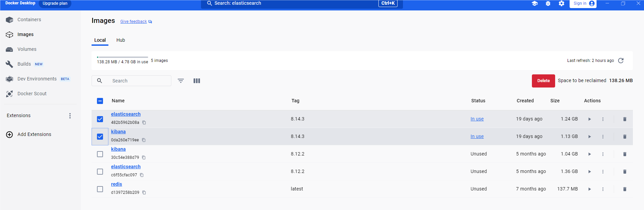The height and width of the screenshot is (210, 644).
Task: Switch to the Local tab
Action: pyautogui.click(x=100, y=40)
